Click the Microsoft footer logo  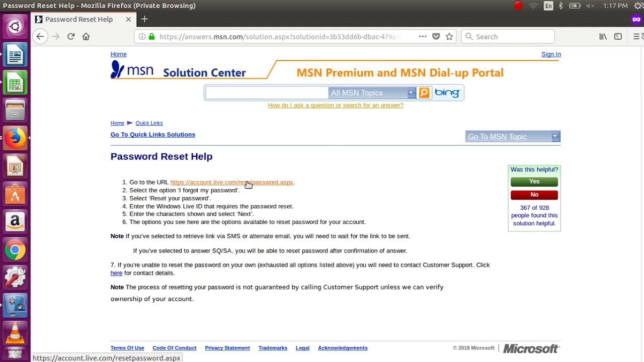click(x=531, y=348)
